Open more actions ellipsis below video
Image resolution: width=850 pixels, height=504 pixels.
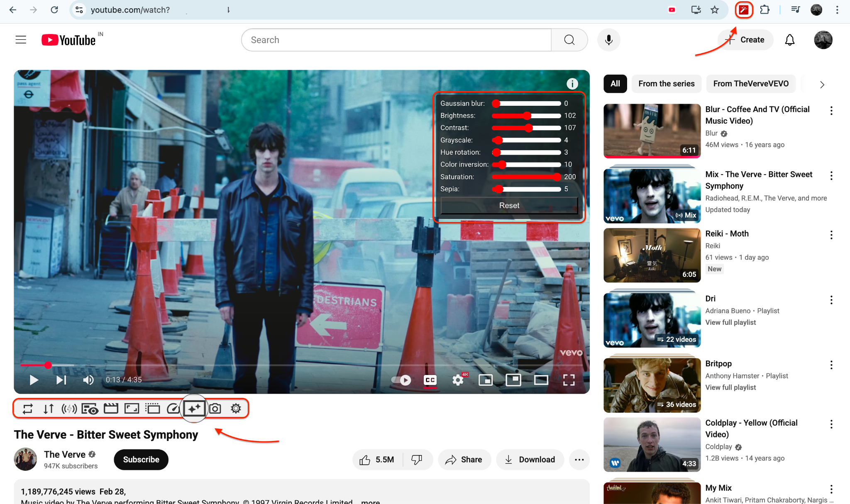pyautogui.click(x=579, y=460)
